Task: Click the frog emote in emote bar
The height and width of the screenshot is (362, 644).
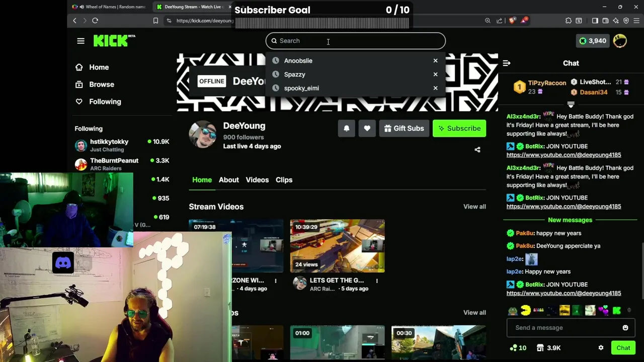Action: (x=513, y=311)
